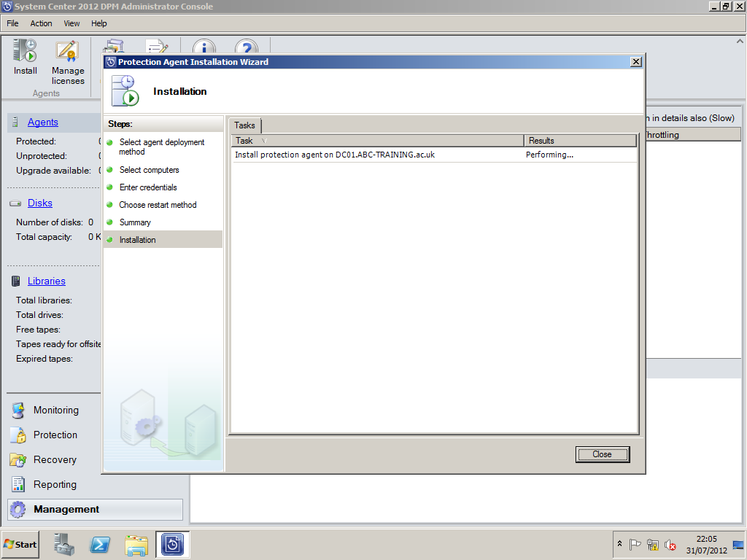
Task: Open the Action Center flag icon
Action: pos(635,544)
